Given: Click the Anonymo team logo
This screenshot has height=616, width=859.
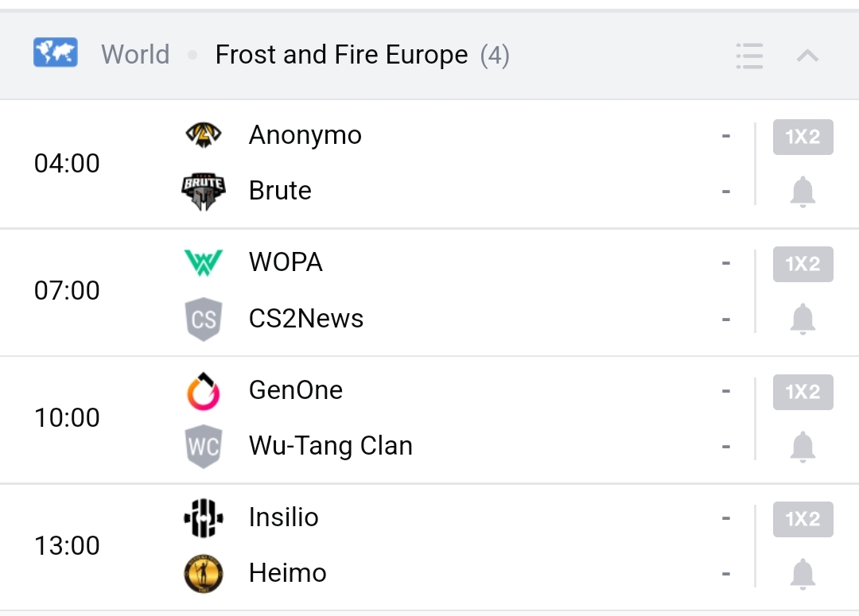Looking at the screenshot, I should click(204, 135).
